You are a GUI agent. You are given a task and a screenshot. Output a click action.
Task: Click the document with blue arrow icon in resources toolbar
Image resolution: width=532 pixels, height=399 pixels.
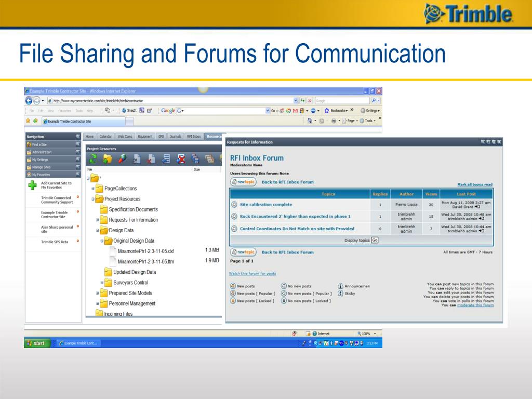pyautogui.click(x=166, y=158)
